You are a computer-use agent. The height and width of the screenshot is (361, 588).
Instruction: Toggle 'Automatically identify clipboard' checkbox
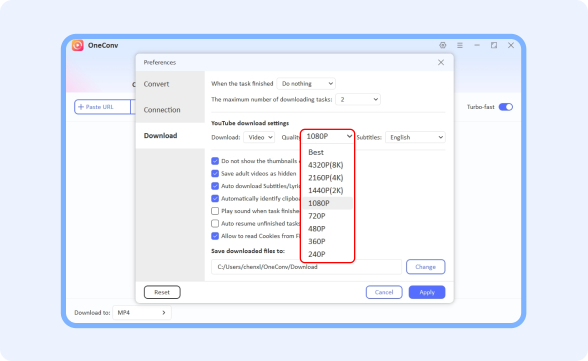click(215, 198)
